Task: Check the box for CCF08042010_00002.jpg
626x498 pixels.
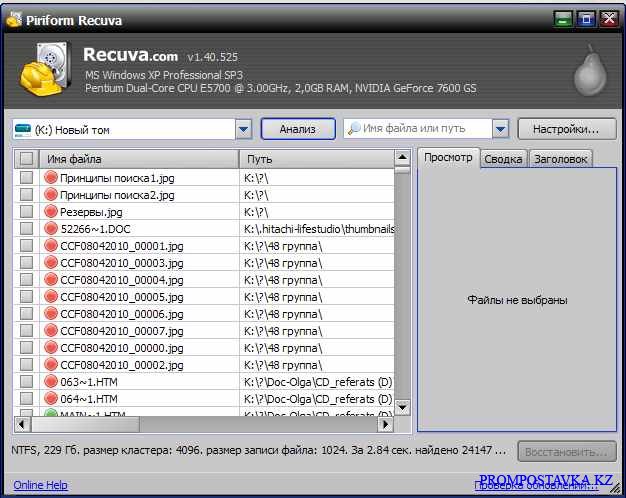Action: [x=26, y=364]
